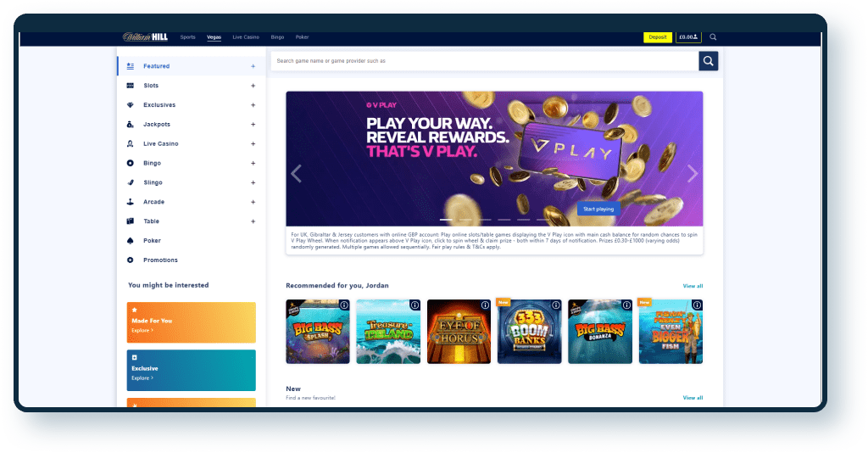Viewport: 868px width, 453px height.
Task: Click the Slots category icon
Action: tap(130, 86)
